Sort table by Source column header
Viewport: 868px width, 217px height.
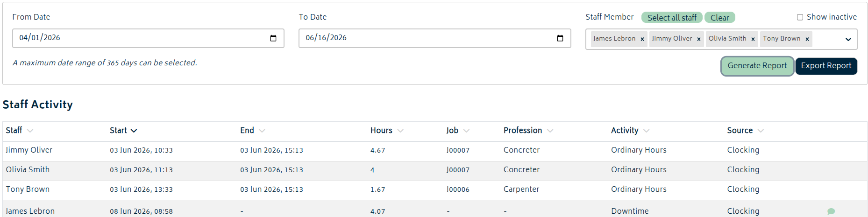click(x=740, y=131)
